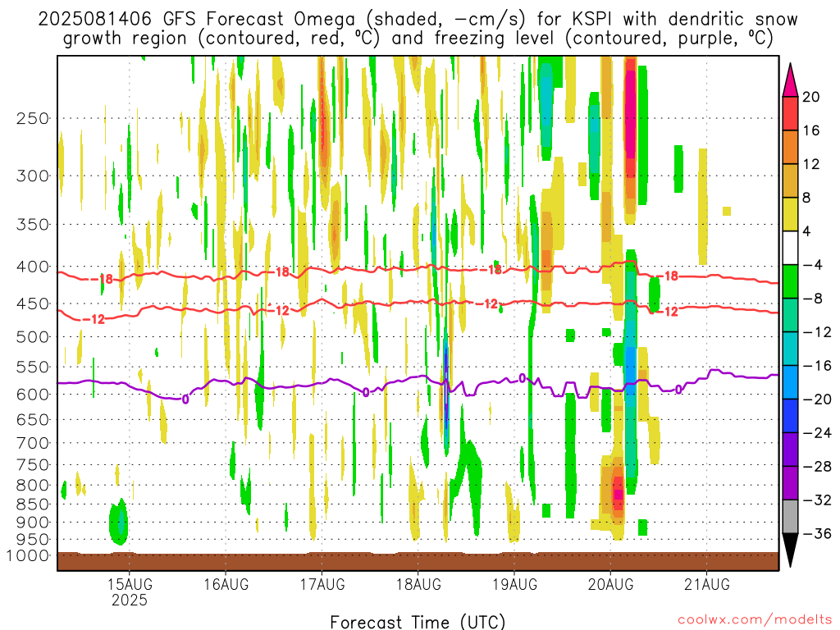Click the 650 pressure level label

pos(33,419)
